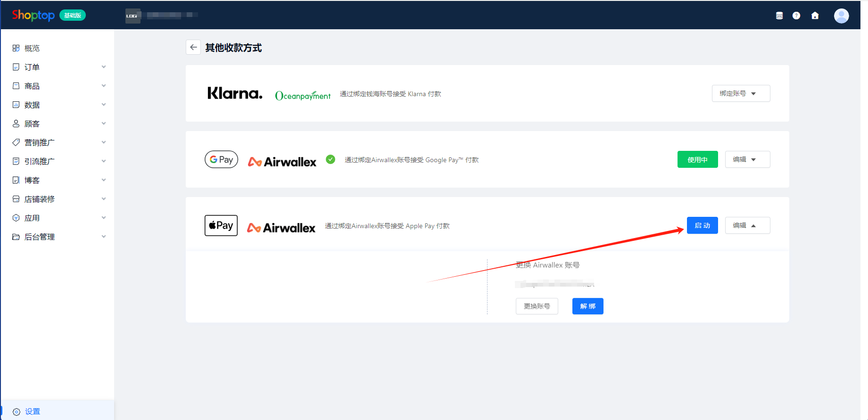Viewport: 868px width, 420px height.
Task: Open the store LOGO thumbnail in header
Action: 133,16
